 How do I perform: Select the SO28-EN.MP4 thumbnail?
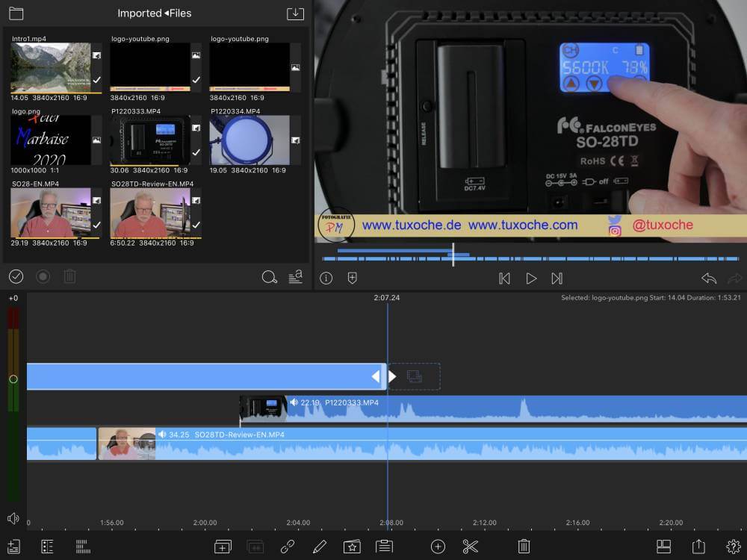point(51,212)
